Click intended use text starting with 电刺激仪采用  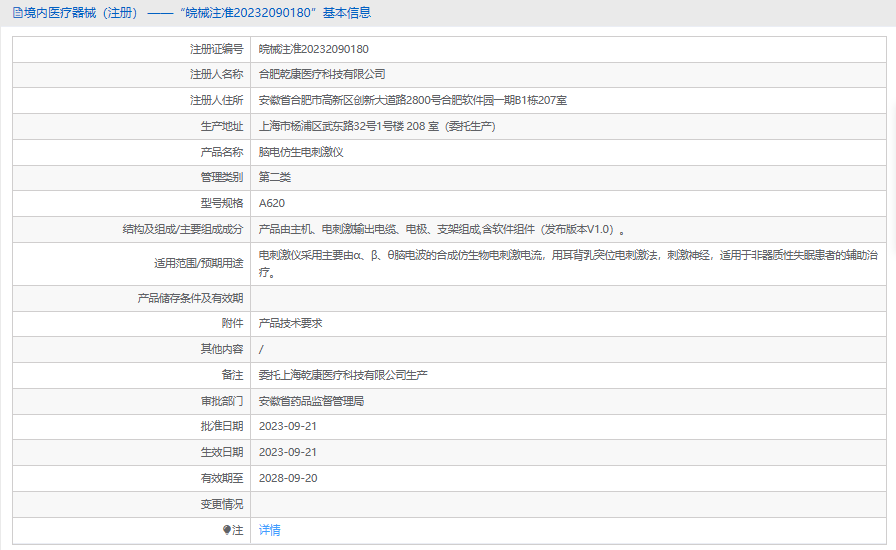[x=568, y=264]
